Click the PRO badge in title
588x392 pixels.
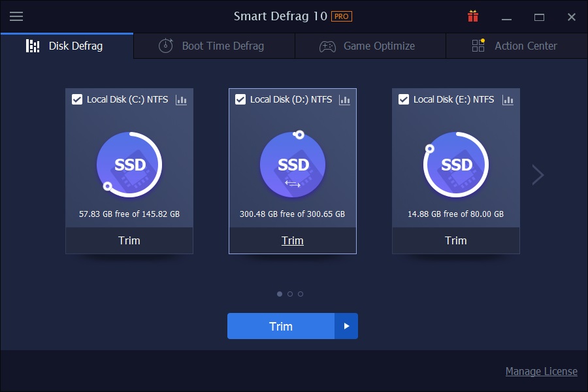[x=341, y=16]
